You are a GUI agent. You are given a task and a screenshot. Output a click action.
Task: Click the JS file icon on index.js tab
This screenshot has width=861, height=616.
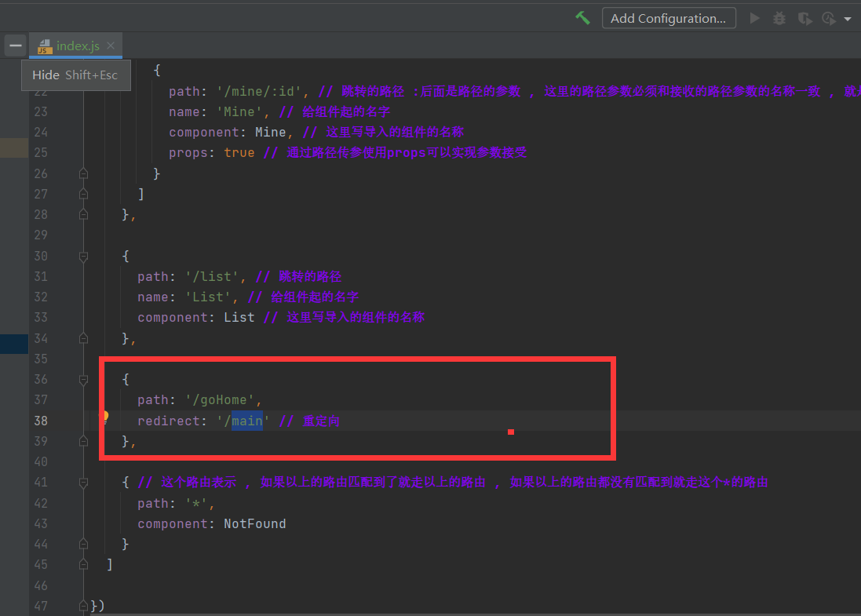[45, 46]
